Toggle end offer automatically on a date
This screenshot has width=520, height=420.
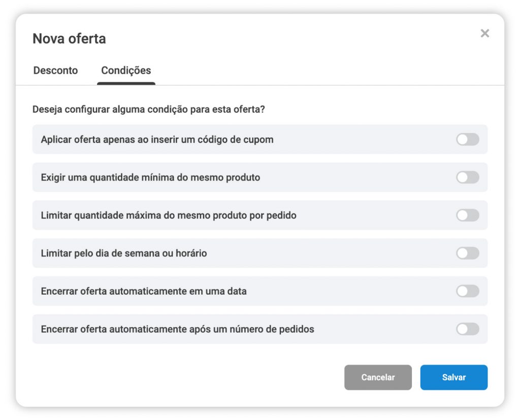[468, 292]
